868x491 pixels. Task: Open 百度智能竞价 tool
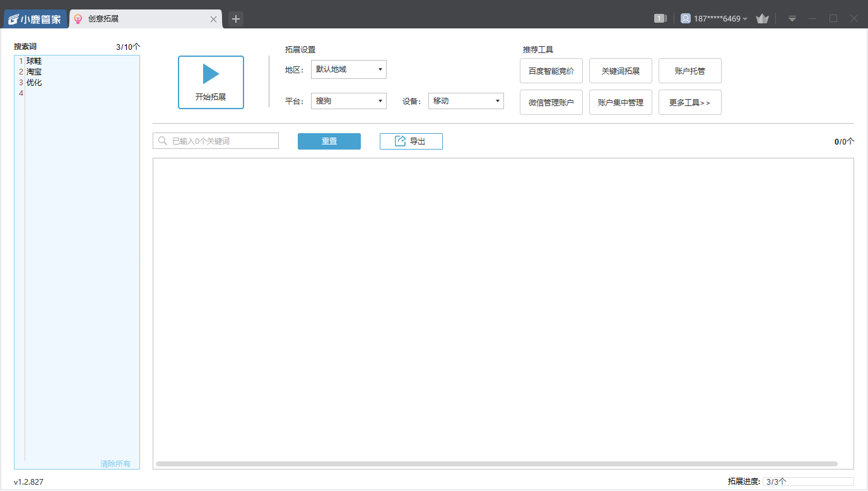tap(551, 71)
